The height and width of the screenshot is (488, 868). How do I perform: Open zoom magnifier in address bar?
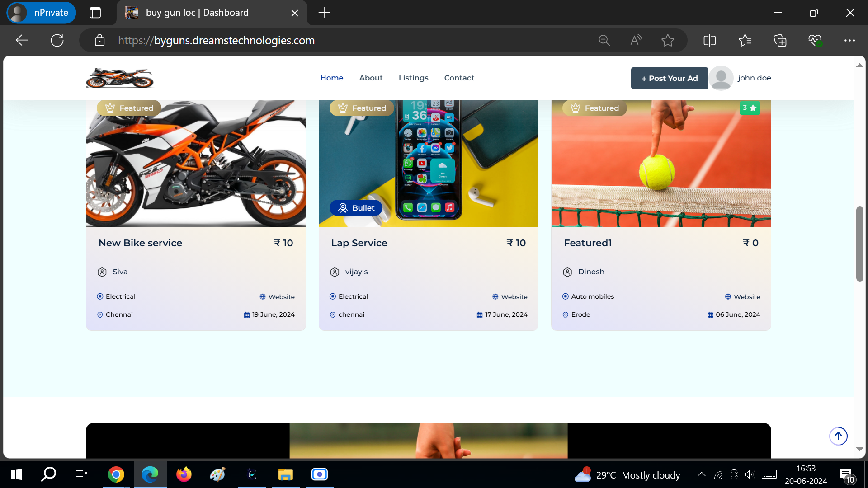(604, 40)
